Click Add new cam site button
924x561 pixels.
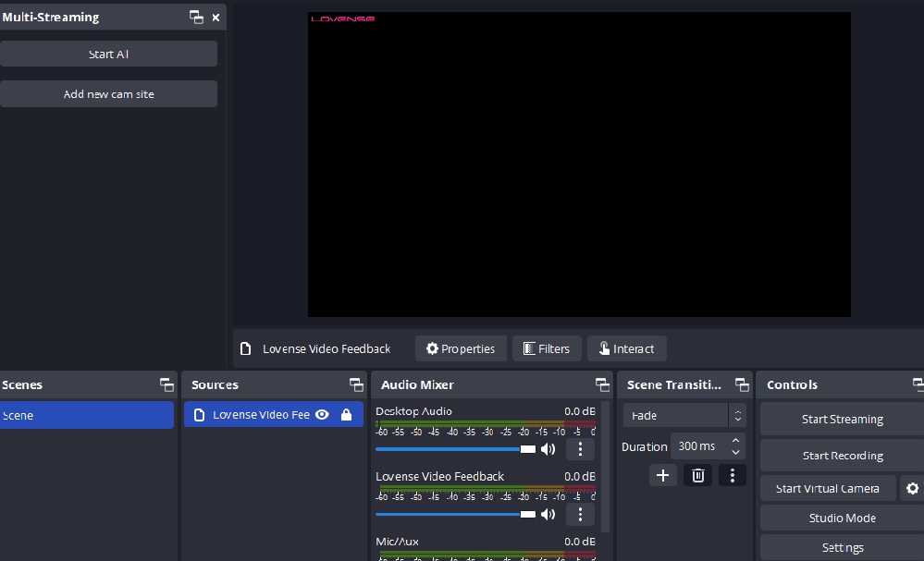tap(108, 93)
